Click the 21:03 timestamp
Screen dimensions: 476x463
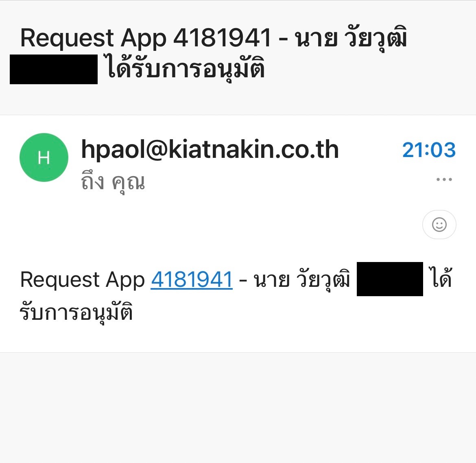(429, 150)
